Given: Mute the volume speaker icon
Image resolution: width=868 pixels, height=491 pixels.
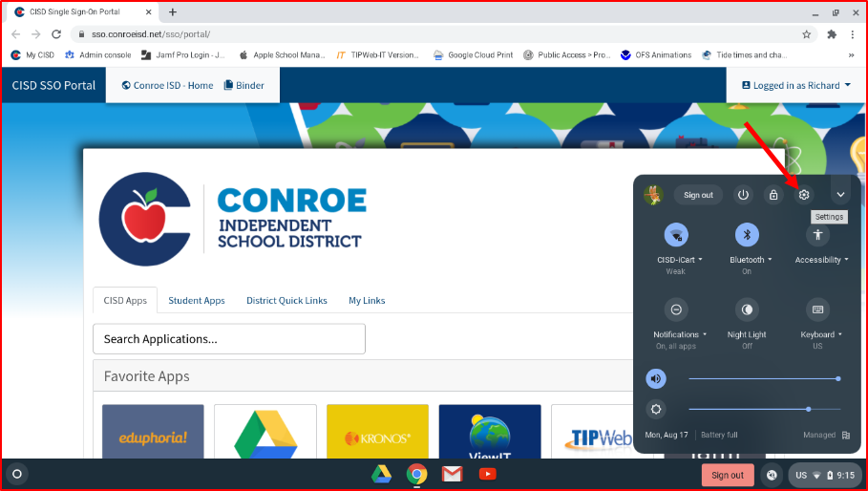Looking at the screenshot, I should (656, 379).
